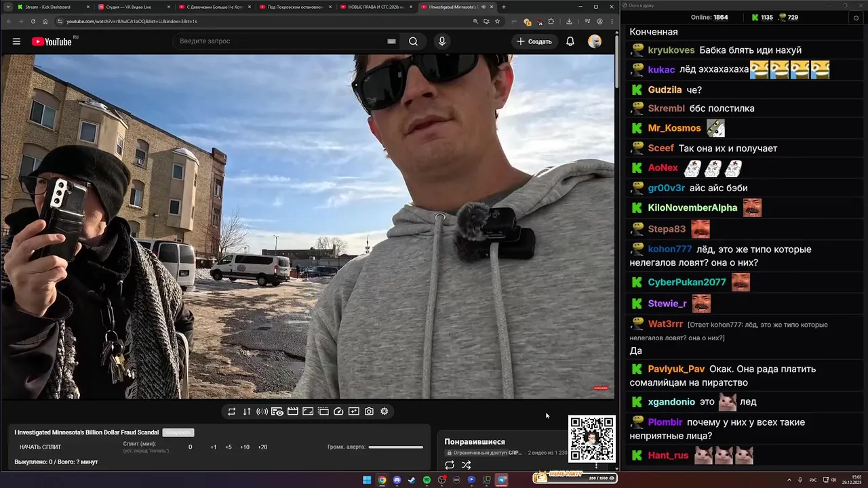
Task: Open the Понравившиеся playlist three-dot menu
Action: click(597, 465)
